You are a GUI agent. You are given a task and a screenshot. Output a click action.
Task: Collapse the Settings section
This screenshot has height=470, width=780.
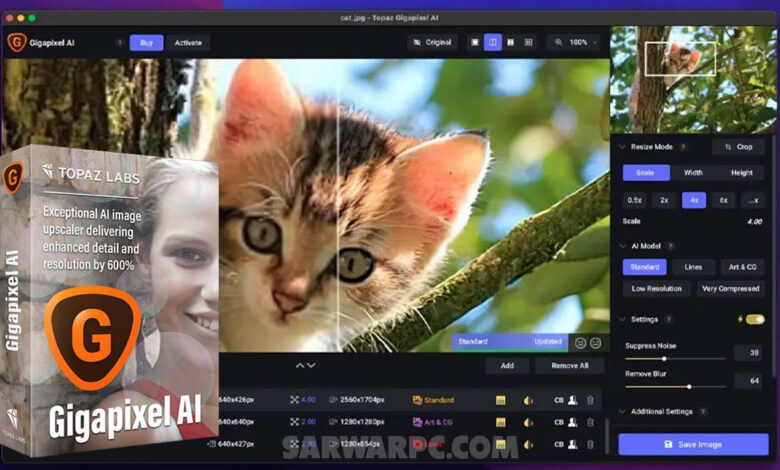622,319
